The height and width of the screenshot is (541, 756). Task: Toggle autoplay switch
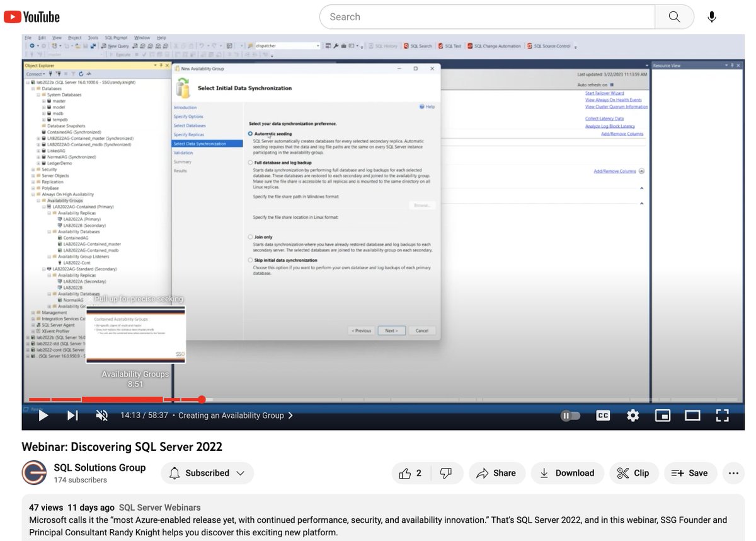coord(570,416)
